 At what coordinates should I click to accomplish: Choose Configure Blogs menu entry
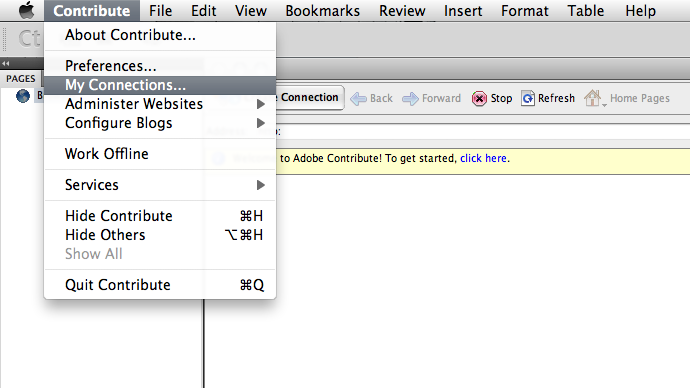click(x=160, y=123)
